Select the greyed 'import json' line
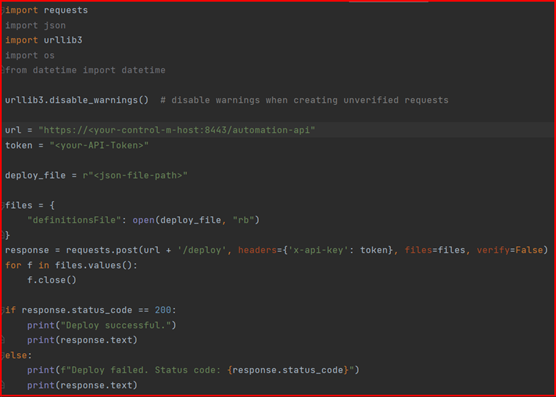556x397 pixels. [35, 26]
